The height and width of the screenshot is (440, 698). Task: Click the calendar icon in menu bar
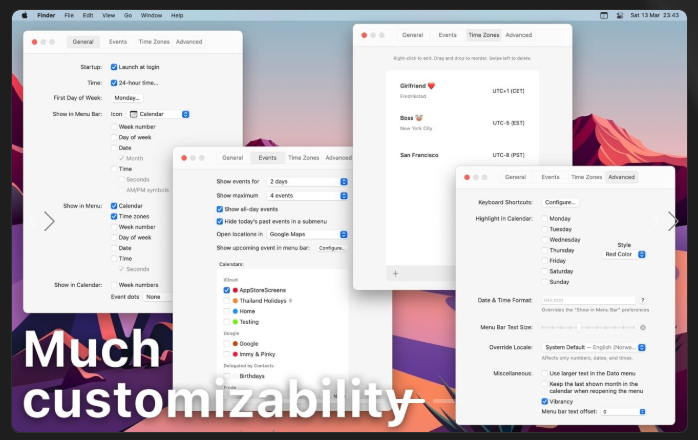(604, 15)
